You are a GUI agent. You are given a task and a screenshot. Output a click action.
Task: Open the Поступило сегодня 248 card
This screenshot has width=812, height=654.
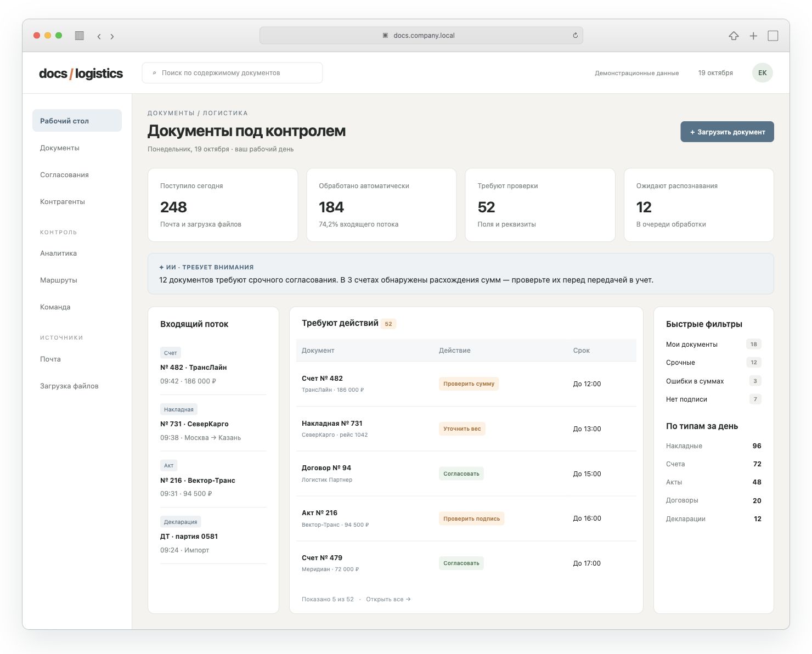[223, 205]
